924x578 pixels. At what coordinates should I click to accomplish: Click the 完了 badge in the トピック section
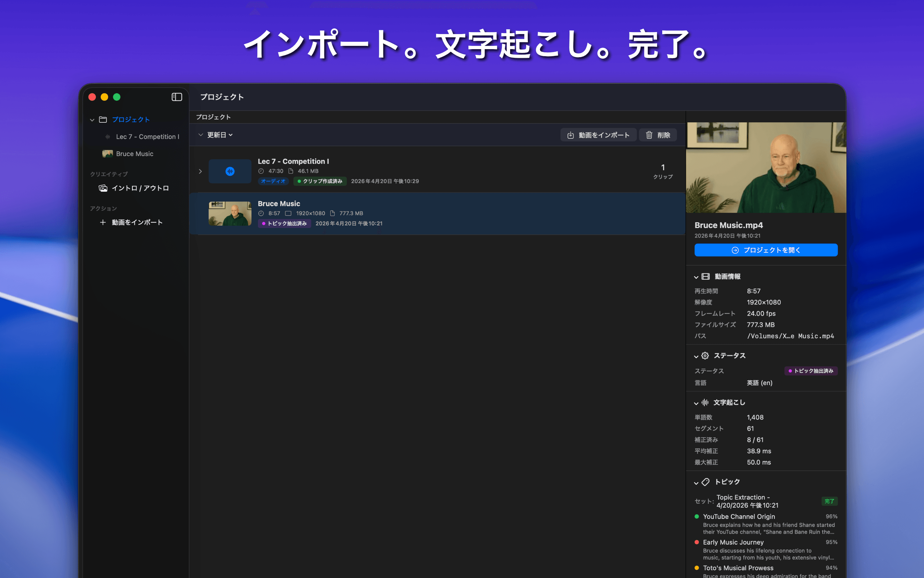(829, 501)
